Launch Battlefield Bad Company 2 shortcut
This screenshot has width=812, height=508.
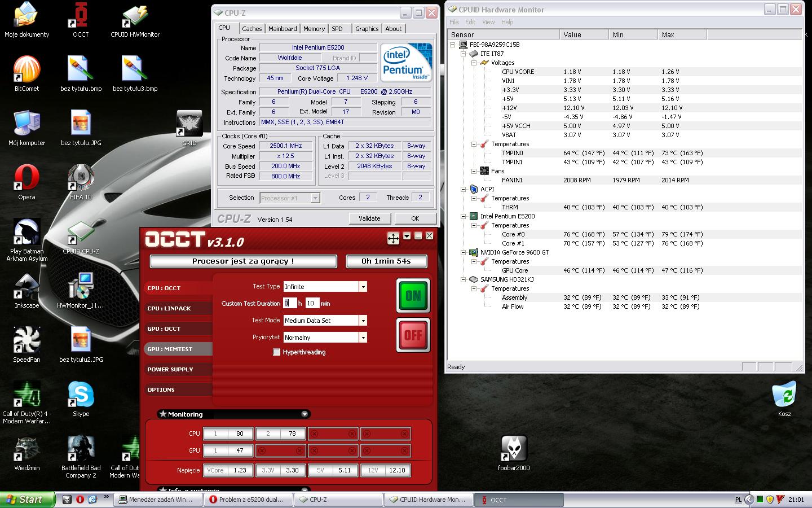81,457
